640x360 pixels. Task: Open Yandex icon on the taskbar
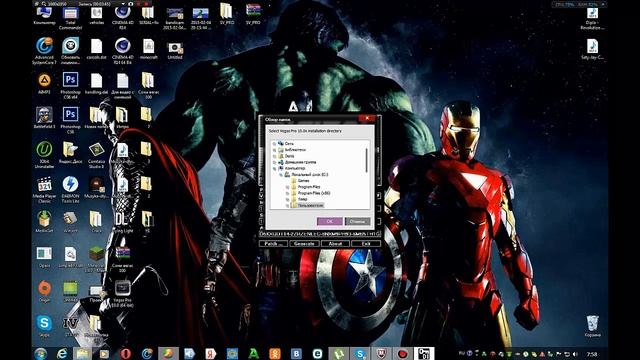tap(211, 353)
